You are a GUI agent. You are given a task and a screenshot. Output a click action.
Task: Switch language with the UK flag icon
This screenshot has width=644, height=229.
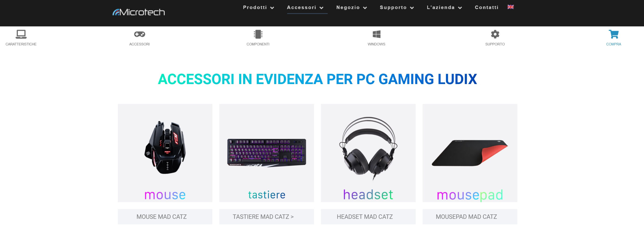510,7
